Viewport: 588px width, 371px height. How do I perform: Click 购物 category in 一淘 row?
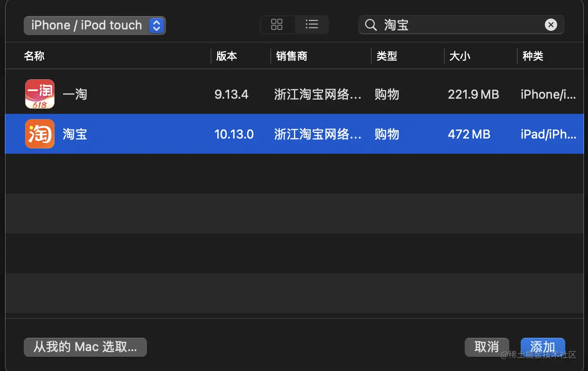387,94
